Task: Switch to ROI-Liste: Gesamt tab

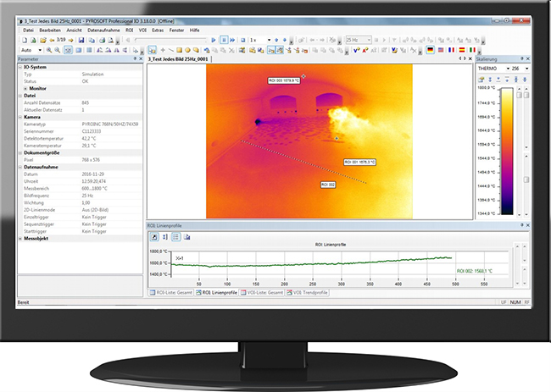Action: click(x=170, y=292)
